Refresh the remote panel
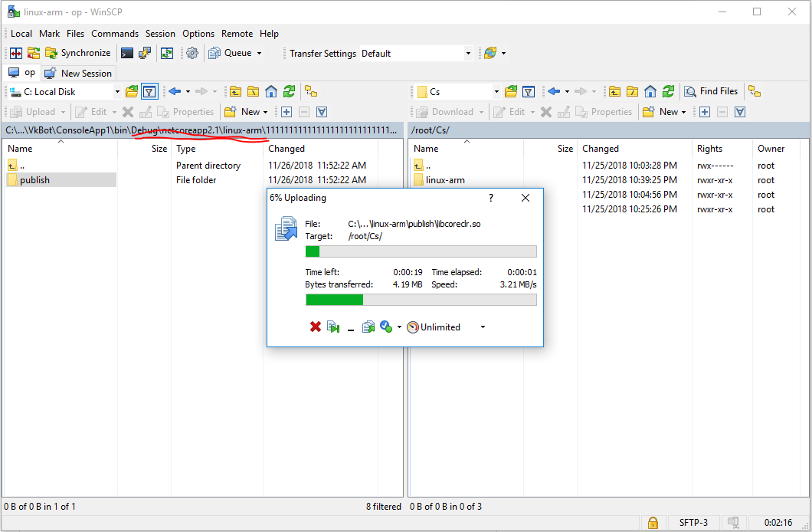The image size is (812, 532). (669, 92)
